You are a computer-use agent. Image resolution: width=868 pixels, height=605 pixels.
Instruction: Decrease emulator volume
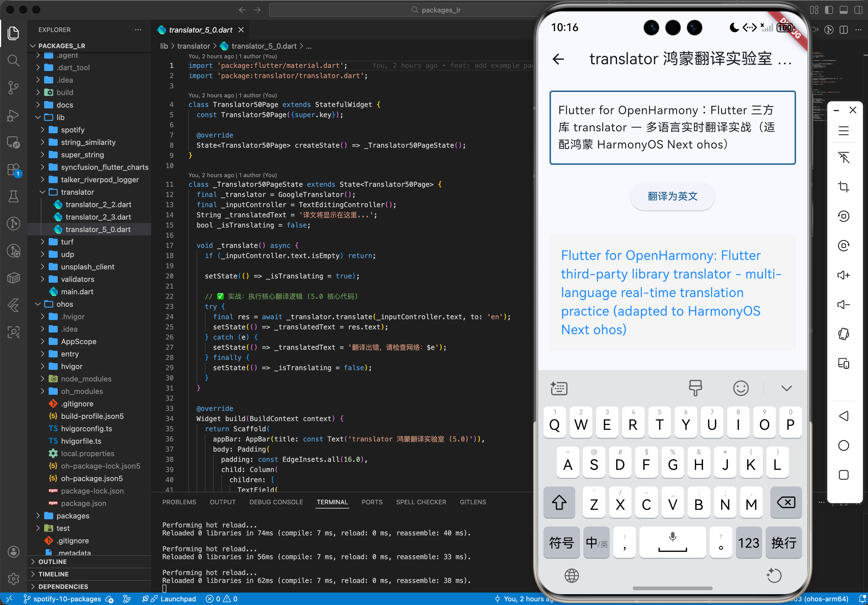tap(843, 304)
